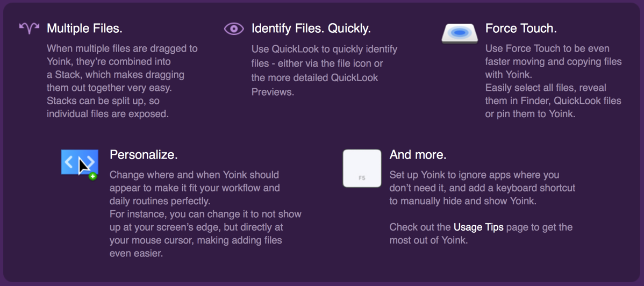Click the "Force Touch." heading

521,28
